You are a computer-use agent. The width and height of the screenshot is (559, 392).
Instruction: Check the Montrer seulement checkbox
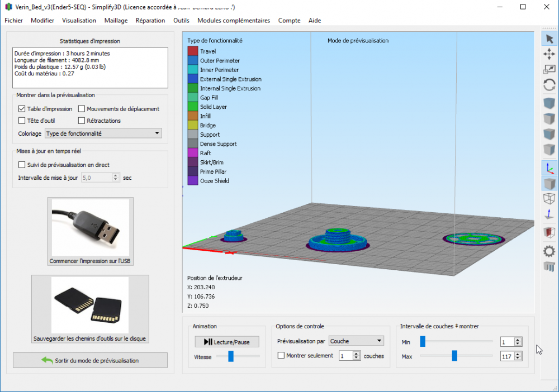tap(281, 355)
